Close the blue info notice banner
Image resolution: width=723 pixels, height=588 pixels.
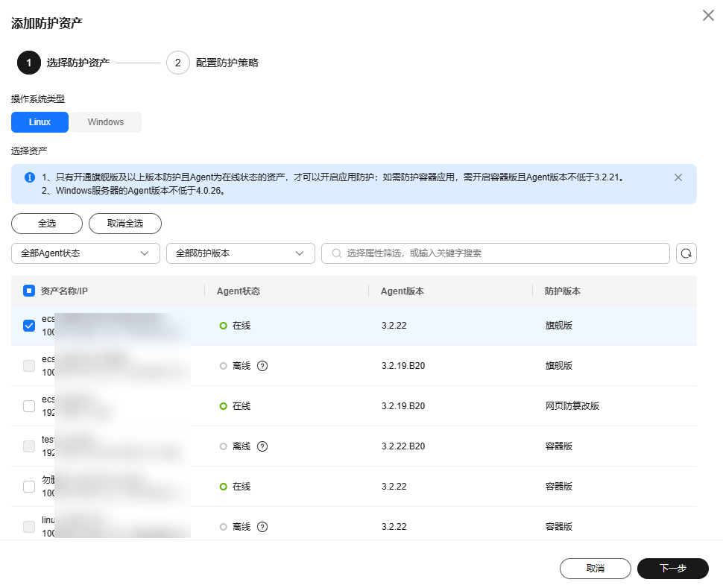(678, 177)
